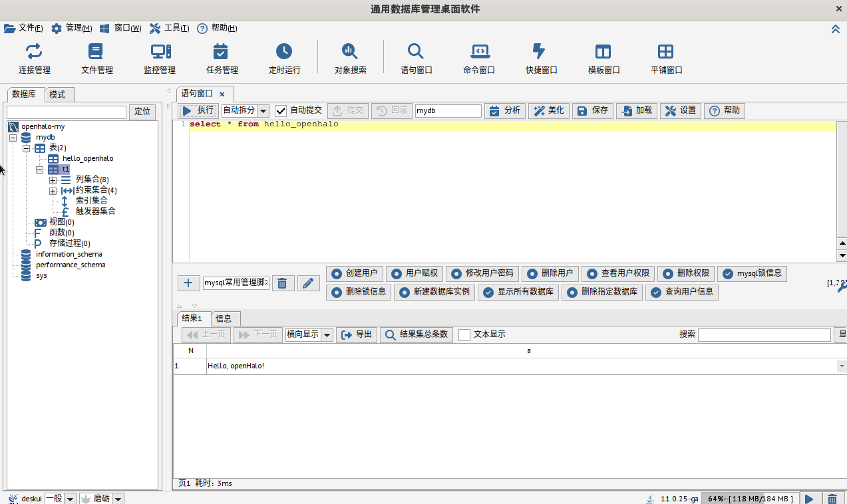Click the 执行 execute button

198,110
